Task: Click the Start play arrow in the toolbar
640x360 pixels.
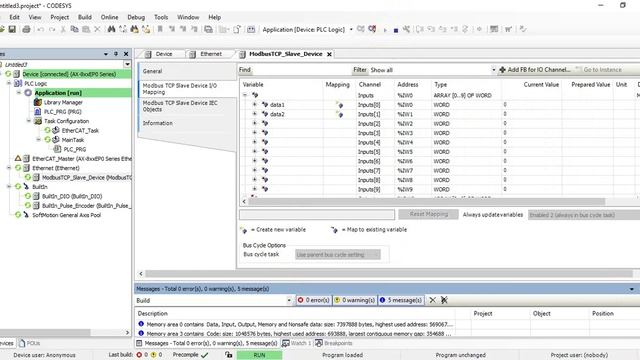Action: (385, 30)
